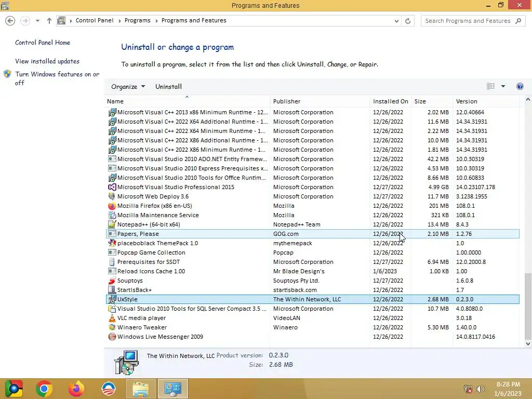This screenshot has width=532, height=399.
Task: Click the Souptoys program icon
Action: click(112, 281)
